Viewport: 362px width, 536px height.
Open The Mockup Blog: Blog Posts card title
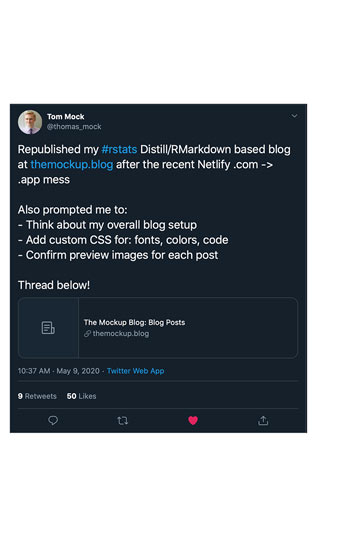(134, 322)
